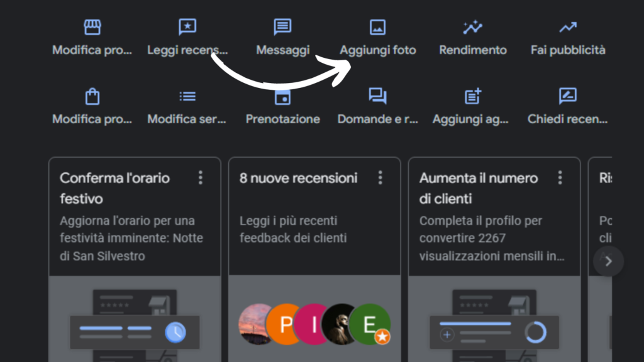Click the Modifica profilo storefront icon
The image size is (644, 362).
tap(92, 28)
